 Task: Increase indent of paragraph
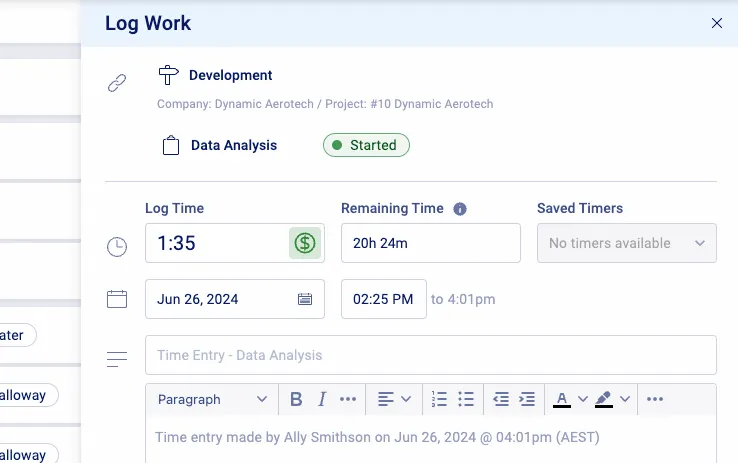(527, 399)
